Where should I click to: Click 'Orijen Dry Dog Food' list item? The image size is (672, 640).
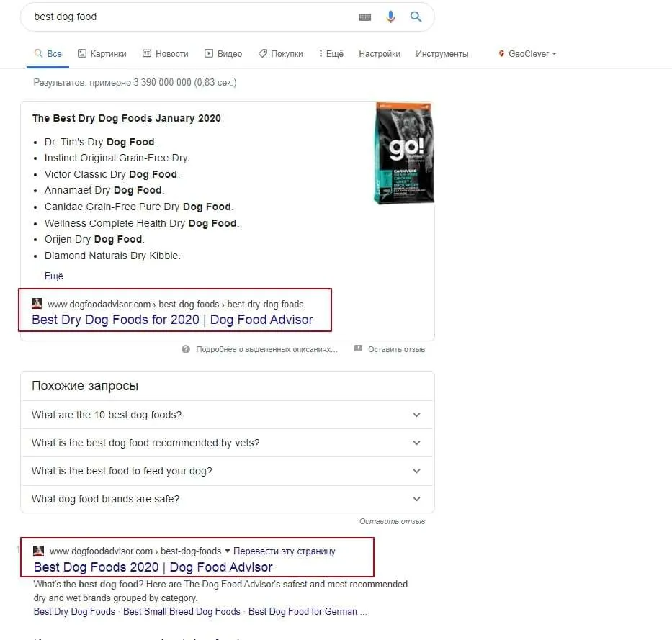pos(94,239)
